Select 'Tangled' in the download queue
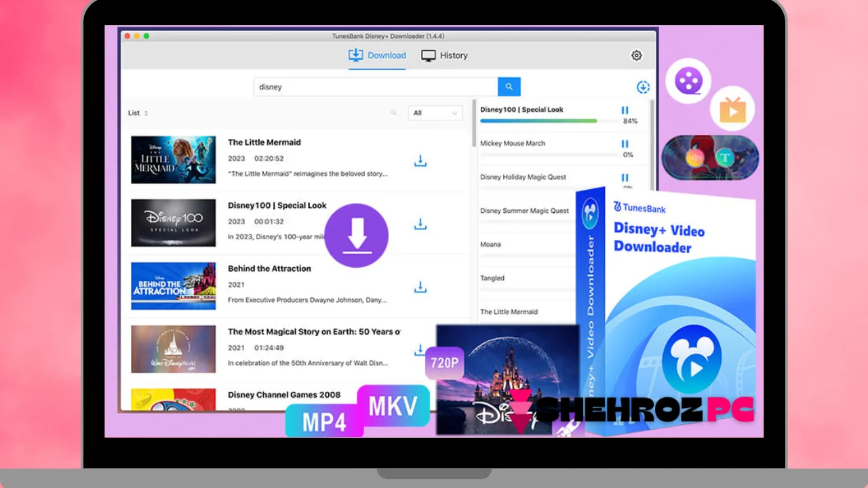Viewport: 868px width, 488px height. (492, 279)
